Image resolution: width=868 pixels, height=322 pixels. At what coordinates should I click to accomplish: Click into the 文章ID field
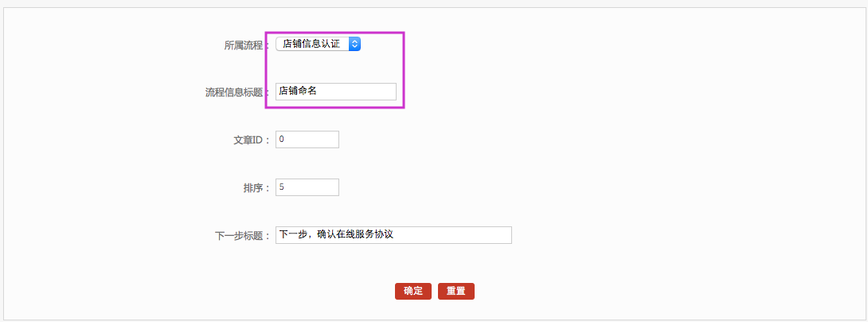point(307,139)
